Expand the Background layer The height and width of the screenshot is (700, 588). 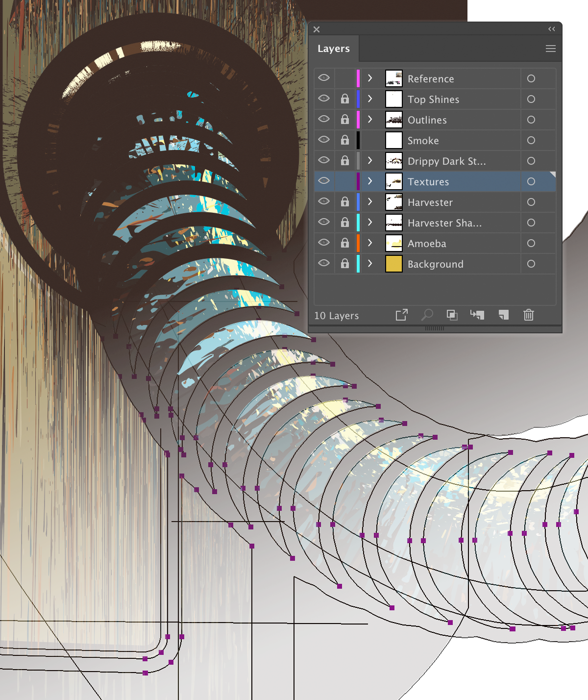[370, 263]
